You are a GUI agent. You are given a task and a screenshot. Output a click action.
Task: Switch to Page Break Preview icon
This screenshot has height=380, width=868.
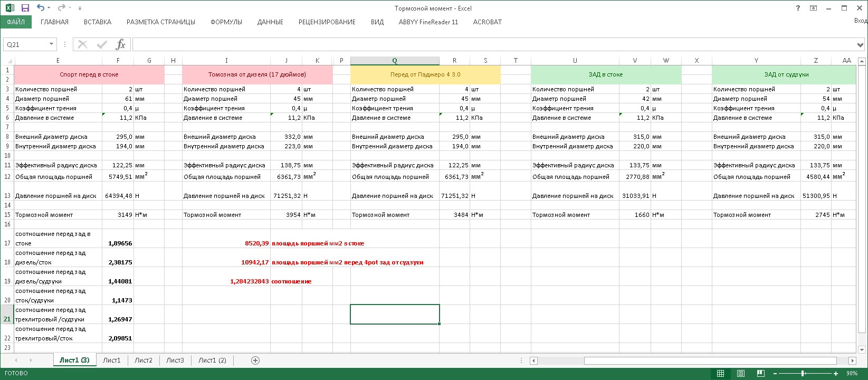[x=760, y=373]
